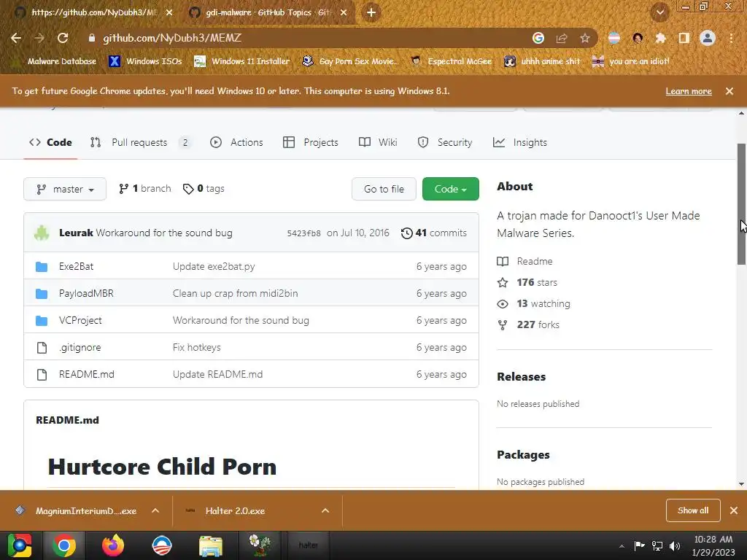The image size is (747, 560).
Task: Open the Windows ISOs bookmark
Action: pos(145,61)
